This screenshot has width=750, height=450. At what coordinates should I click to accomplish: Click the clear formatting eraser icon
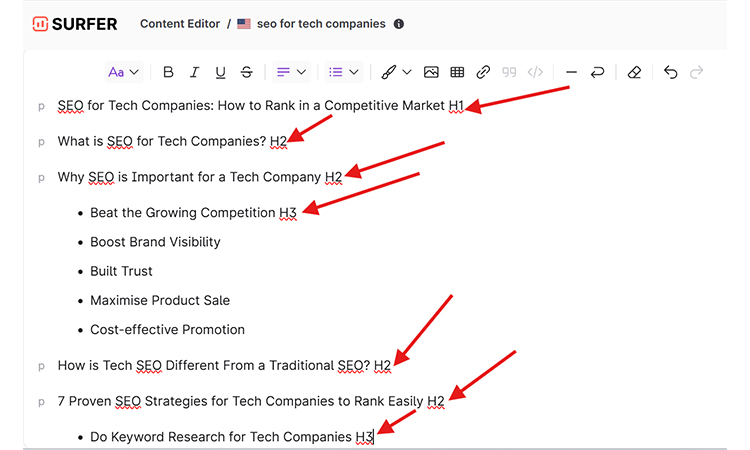[x=634, y=72]
